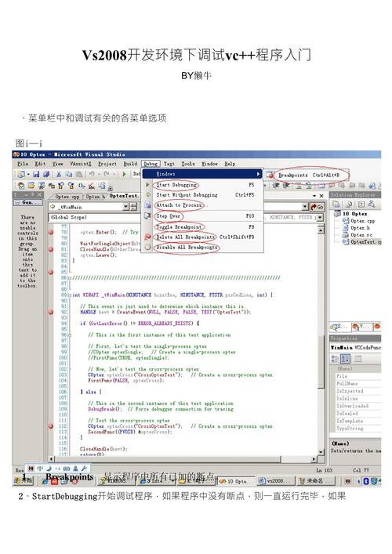Screen dimensions: 392x554
Task: Click the Categorized icon in Properties panel
Action: [x=335, y=359]
